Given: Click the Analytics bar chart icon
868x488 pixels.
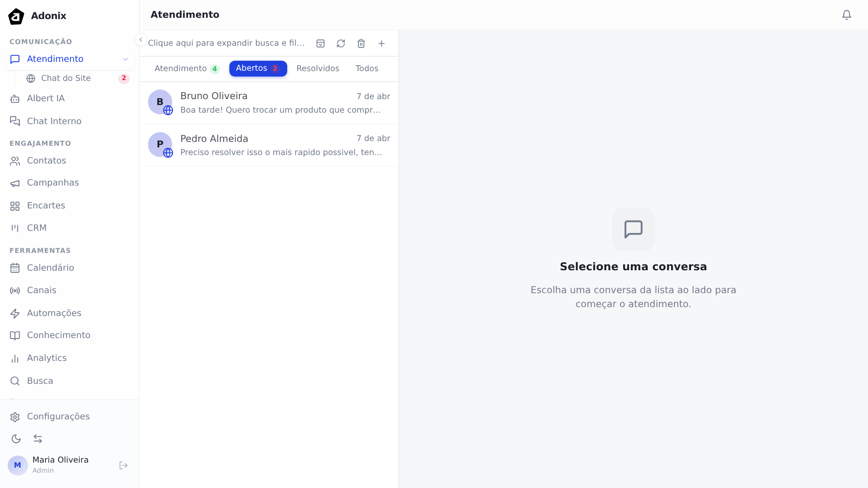Looking at the screenshot, I should point(15,358).
